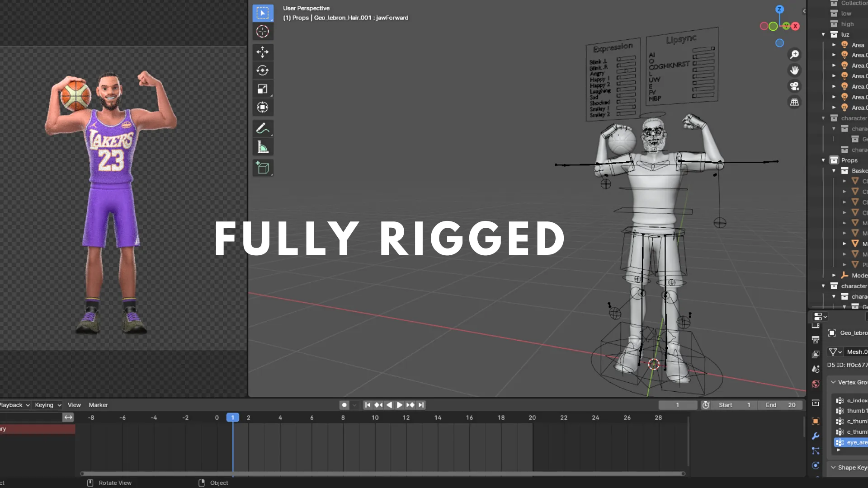
Task: Choose the Add Cube tool
Action: tap(263, 168)
